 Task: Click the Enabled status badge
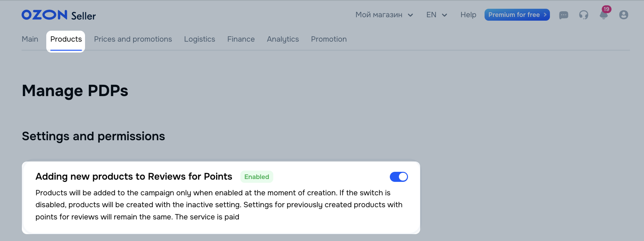pos(257,177)
